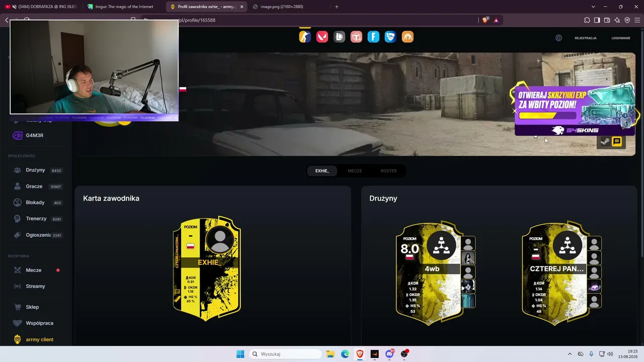Click the teal avatar on 4wb roster
The image size is (644, 362).
coord(468,301)
